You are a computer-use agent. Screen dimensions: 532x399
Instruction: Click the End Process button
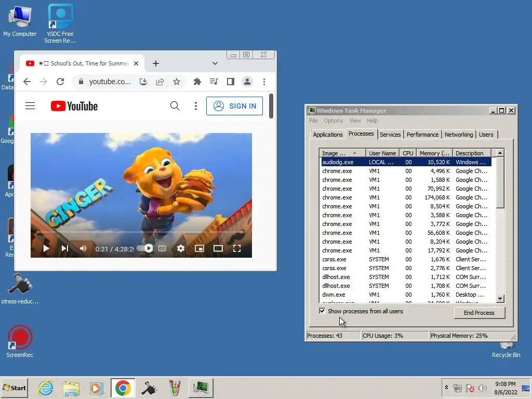(479, 313)
